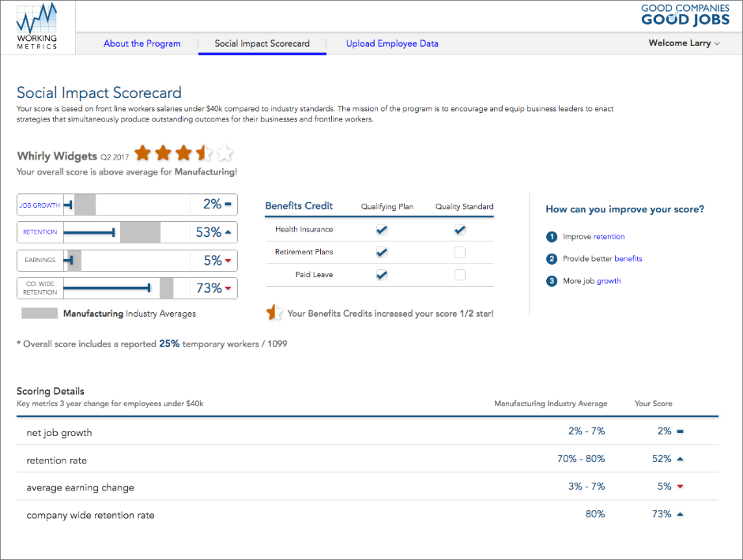Click the orange Benefits Credits half-star icon

274,313
